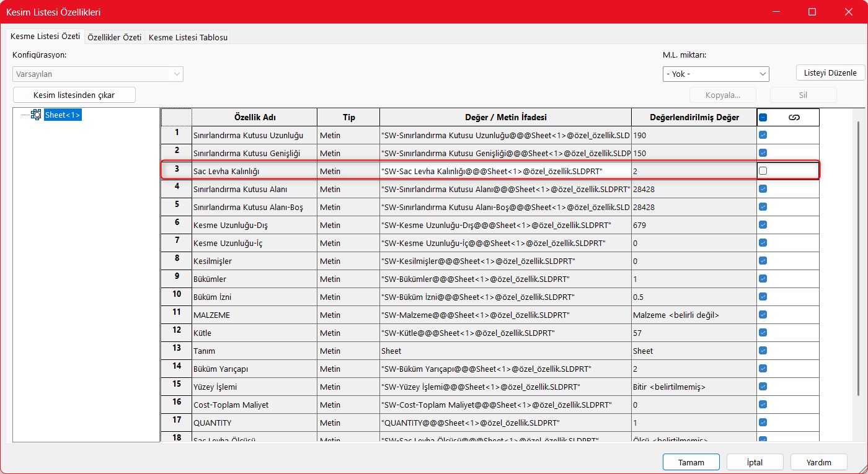
Task: Click evaluated value Malzeme <belirli değil>
Action: [x=694, y=315]
